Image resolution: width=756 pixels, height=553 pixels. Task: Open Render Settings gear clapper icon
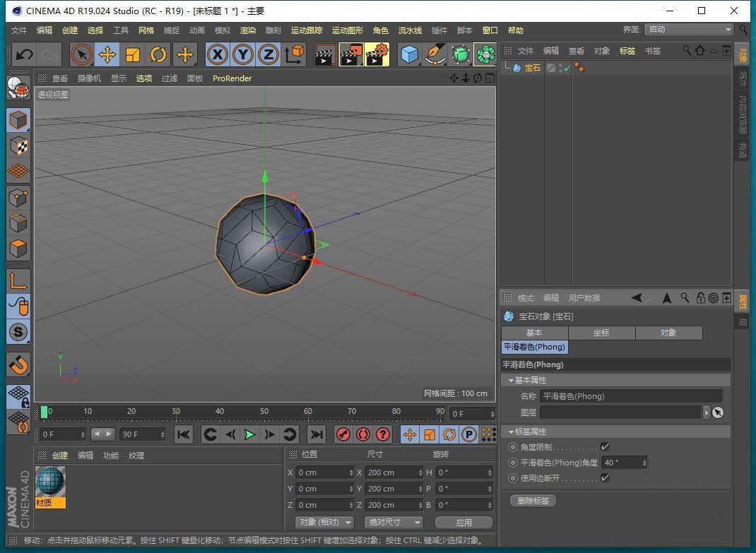click(377, 54)
